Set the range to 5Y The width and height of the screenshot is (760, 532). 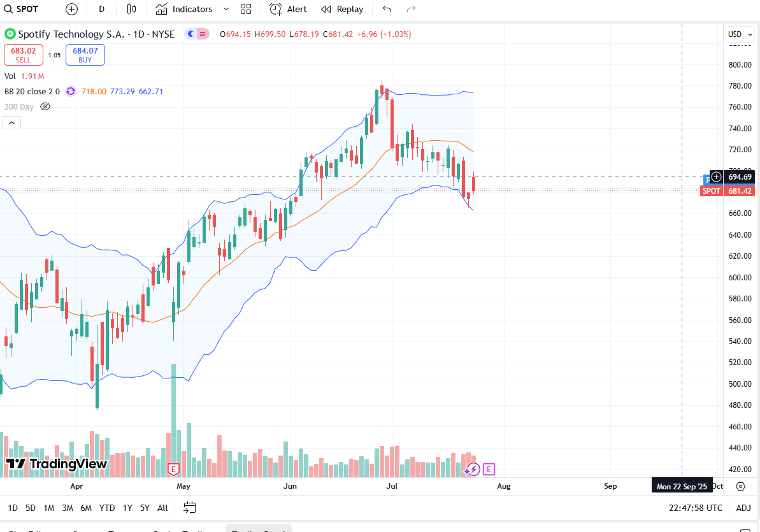click(x=145, y=508)
